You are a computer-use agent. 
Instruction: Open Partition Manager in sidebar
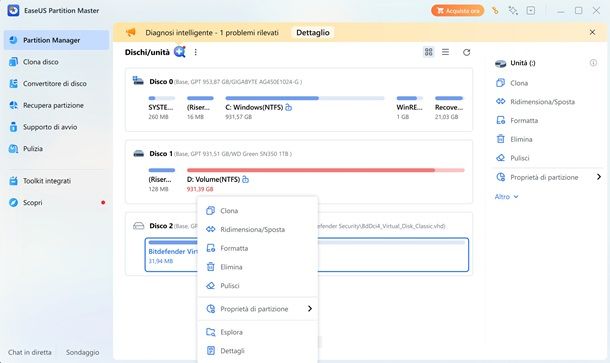pyautogui.click(x=56, y=40)
